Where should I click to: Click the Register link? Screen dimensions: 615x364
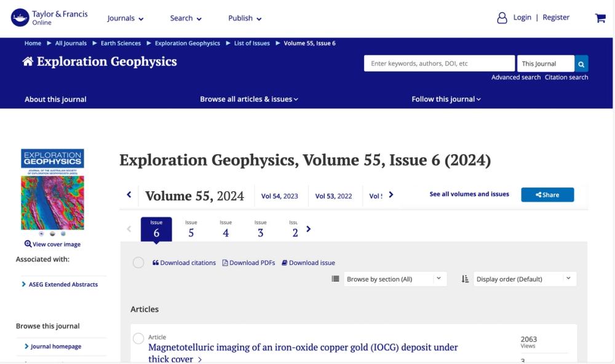(556, 17)
